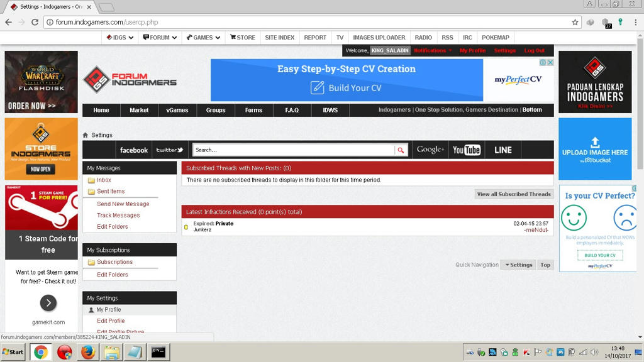This screenshot has width=644, height=362.
Task: Click the taskbar volume speaker icon
Action: [x=594, y=352]
